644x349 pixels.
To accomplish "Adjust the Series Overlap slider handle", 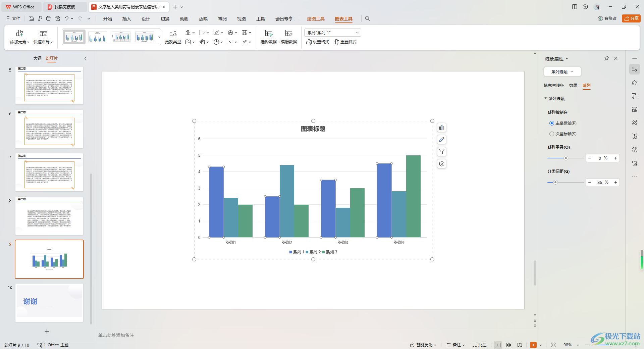I will coord(566,158).
